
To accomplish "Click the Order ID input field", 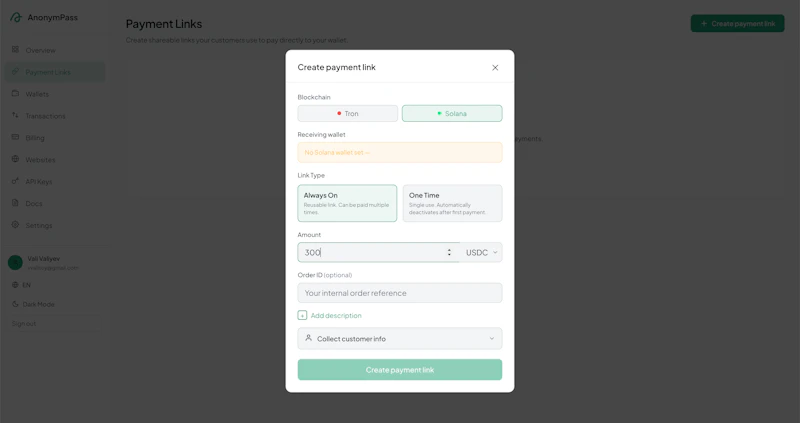I will [x=400, y=293].
